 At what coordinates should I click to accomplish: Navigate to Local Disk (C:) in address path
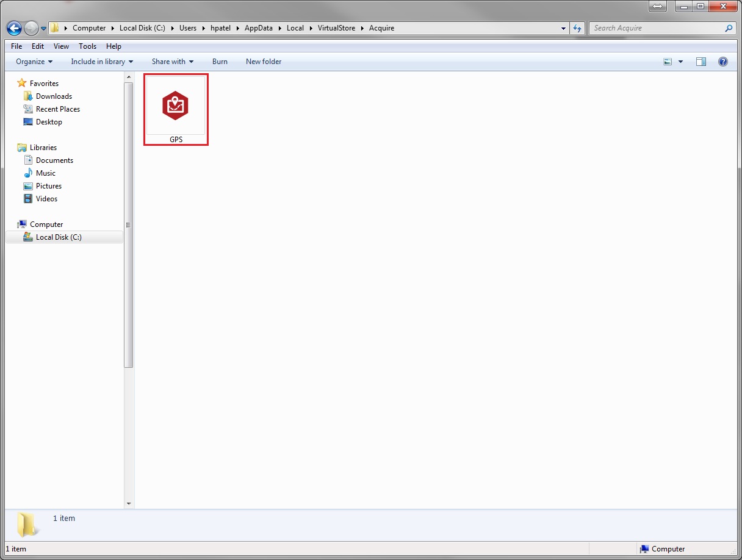(142, 28)
